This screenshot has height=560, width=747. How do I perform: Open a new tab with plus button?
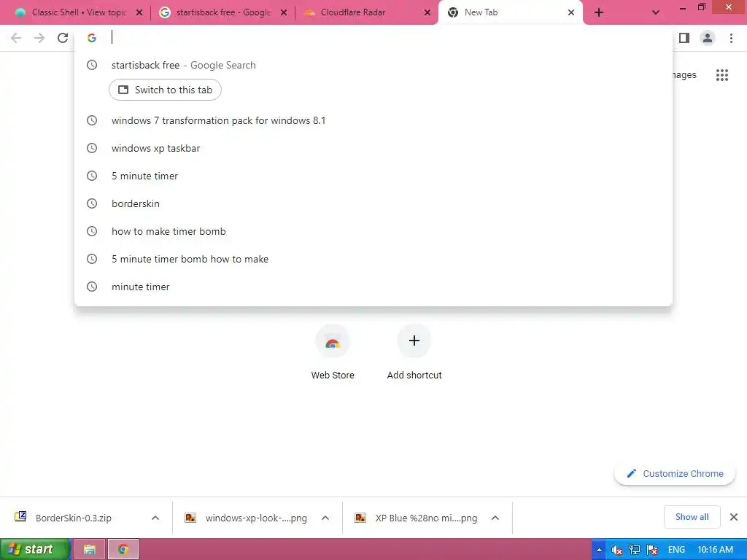click(599, 13)
